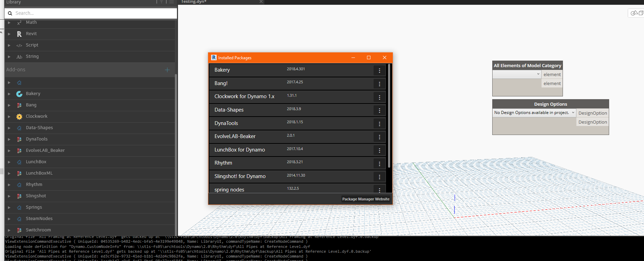Open options menu for Bang! package
Viewport: 644px width, 261px height.
[x=379, y=84]
